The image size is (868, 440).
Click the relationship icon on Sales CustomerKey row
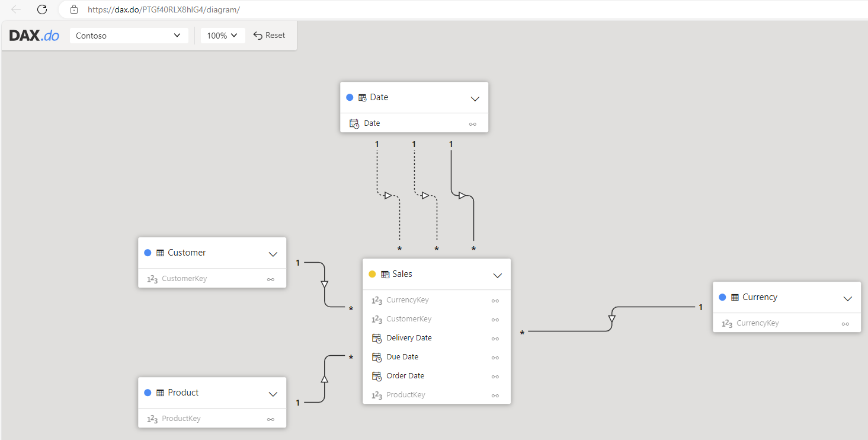click(x=495, y=320)
